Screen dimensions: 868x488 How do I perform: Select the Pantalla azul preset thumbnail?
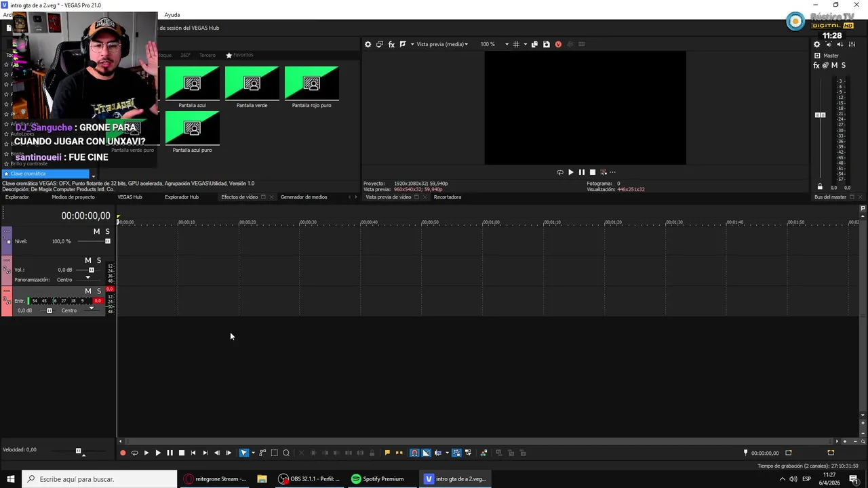(x=193, y=83)
